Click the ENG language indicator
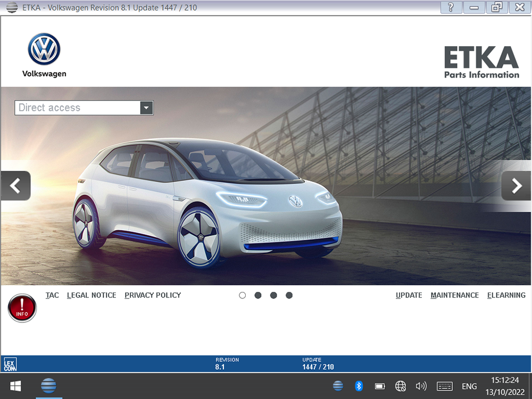 [469, 386]
